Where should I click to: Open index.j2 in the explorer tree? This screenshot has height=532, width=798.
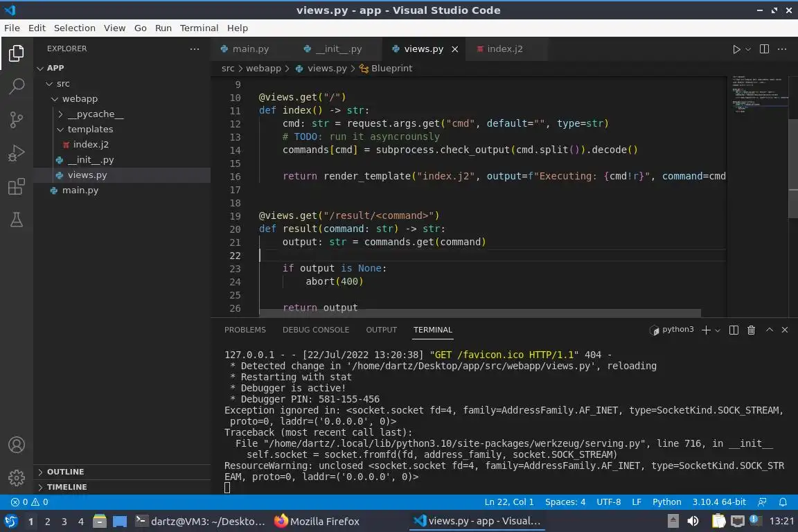[x=122, y=145]
